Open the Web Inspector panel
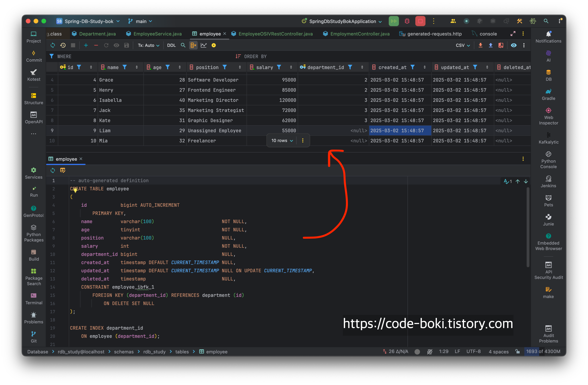 coord(548,116)
